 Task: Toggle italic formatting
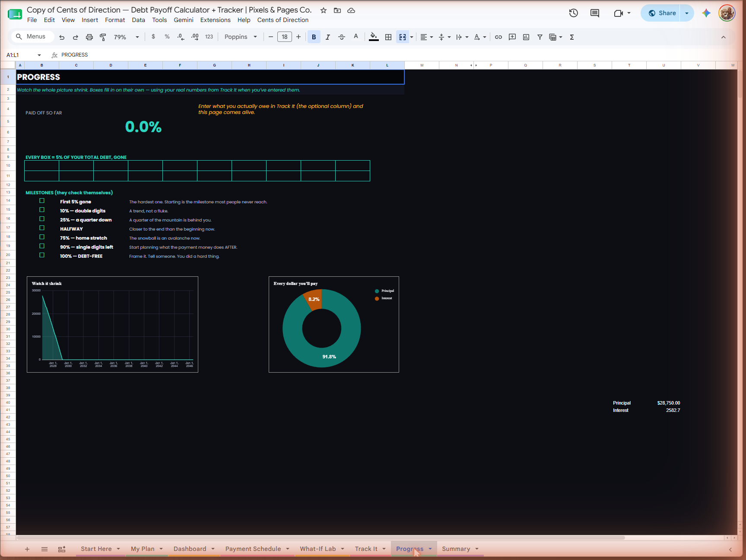tap(328, 37)
